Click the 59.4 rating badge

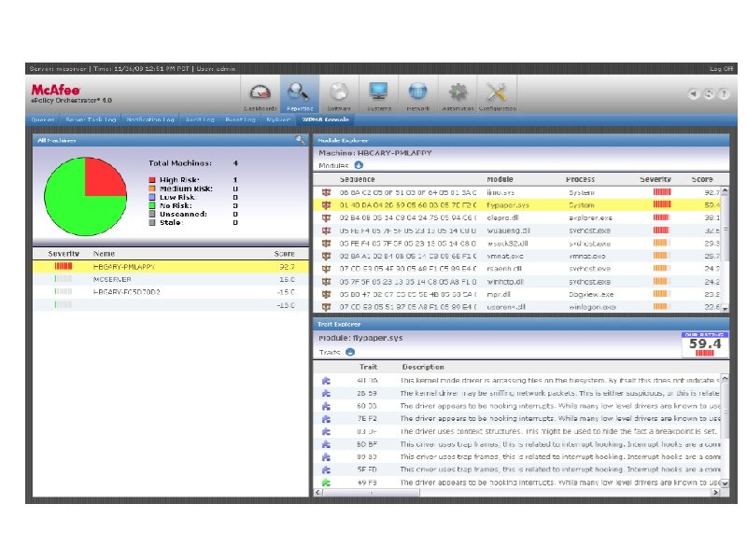pyautogui.click(x=705, y=344)
